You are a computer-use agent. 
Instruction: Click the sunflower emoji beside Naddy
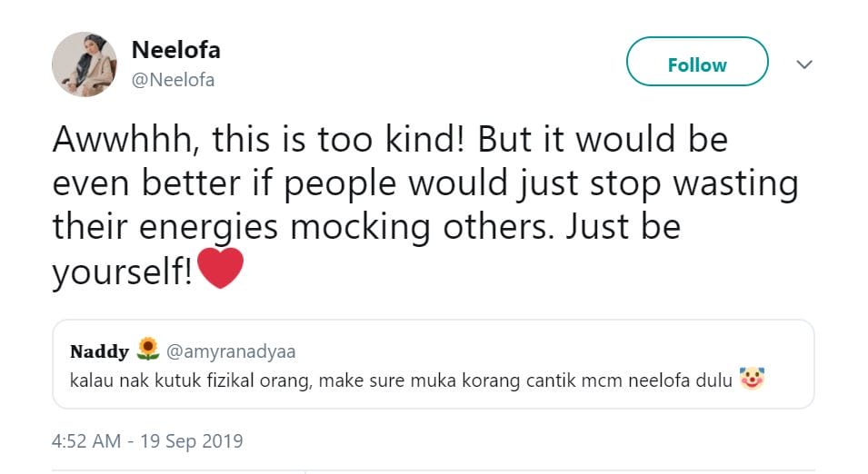click(148, 351)
